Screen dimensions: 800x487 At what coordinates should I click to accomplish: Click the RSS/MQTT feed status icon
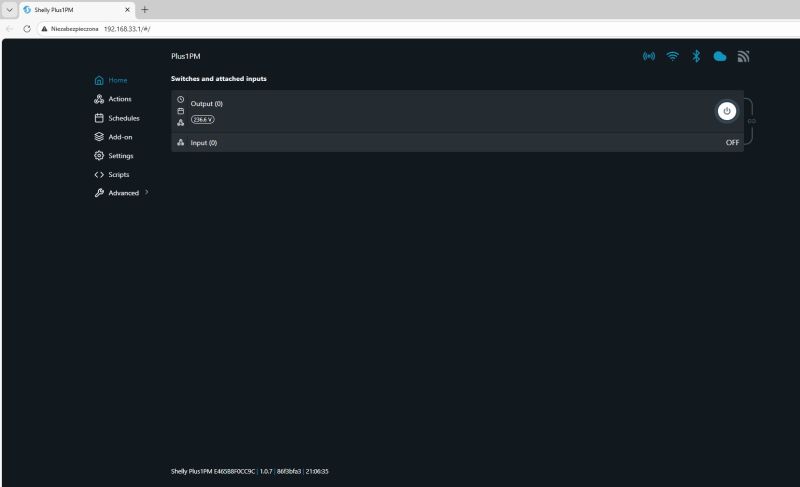(743, 56)
